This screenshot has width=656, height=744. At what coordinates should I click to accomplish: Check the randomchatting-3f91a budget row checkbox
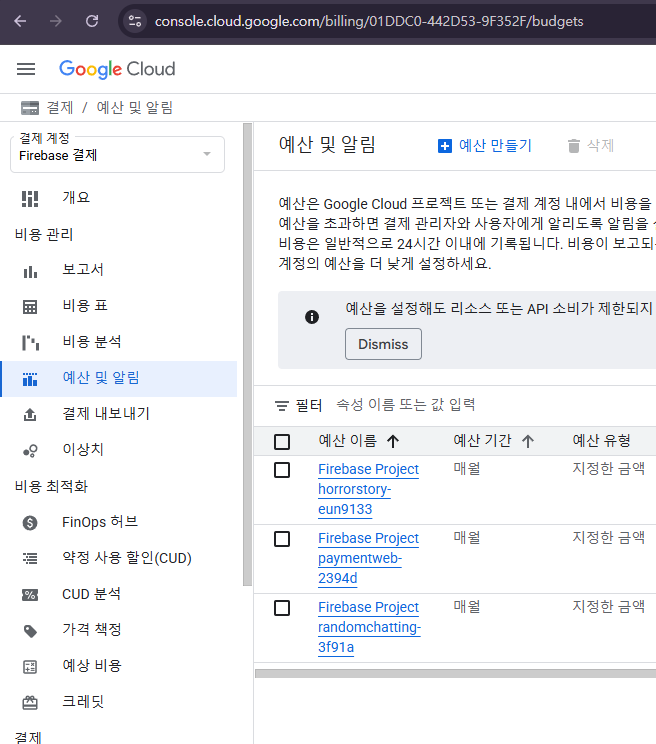[282, 608]
